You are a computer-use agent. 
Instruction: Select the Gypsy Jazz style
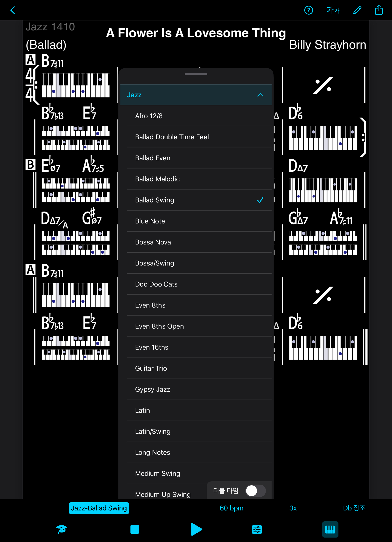click(x=152, y=389)
